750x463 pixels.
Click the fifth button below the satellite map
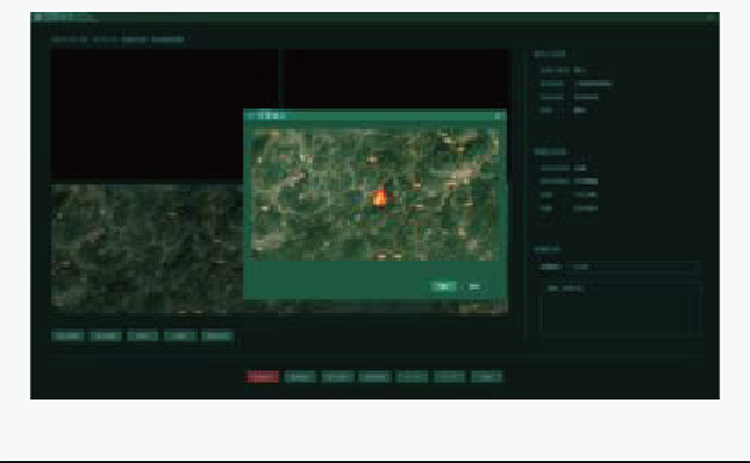(217, 336)
